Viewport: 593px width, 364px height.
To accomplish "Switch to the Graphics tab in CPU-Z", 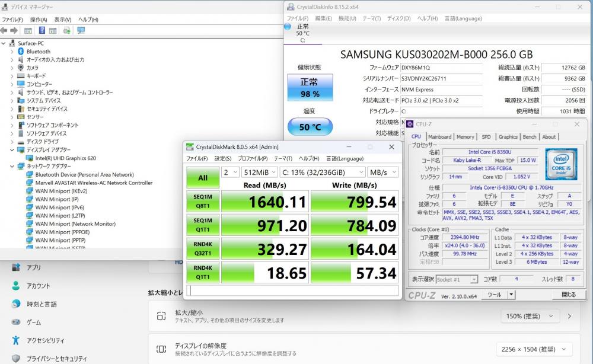I will tap(508, 137).
